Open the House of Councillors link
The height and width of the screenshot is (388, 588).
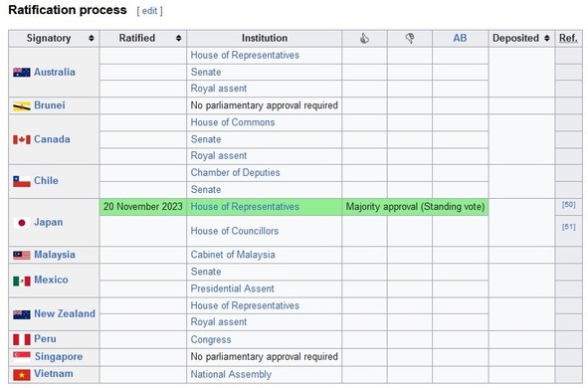click(235, 231)
